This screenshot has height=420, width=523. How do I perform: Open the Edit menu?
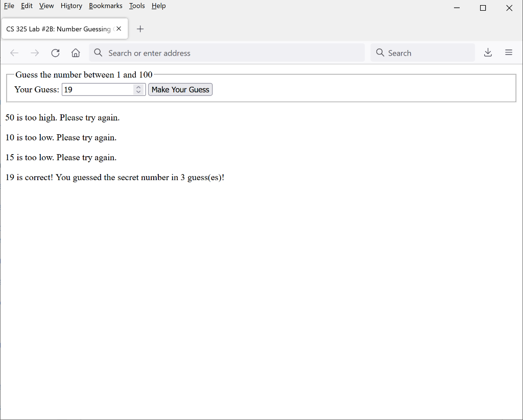pos(27,6)
